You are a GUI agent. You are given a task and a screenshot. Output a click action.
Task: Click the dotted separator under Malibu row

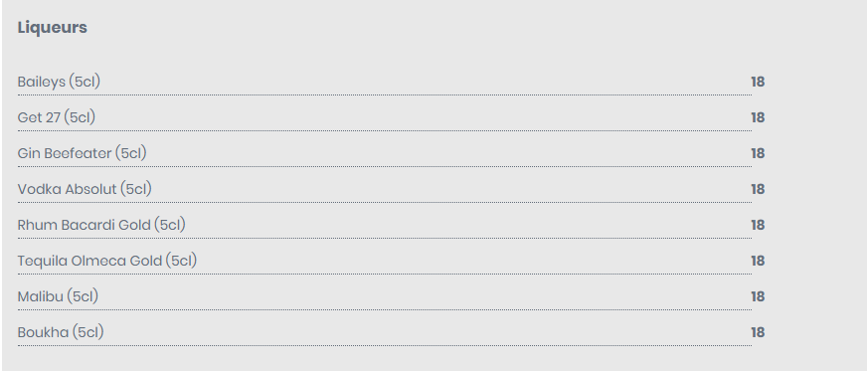click(385, 310)
